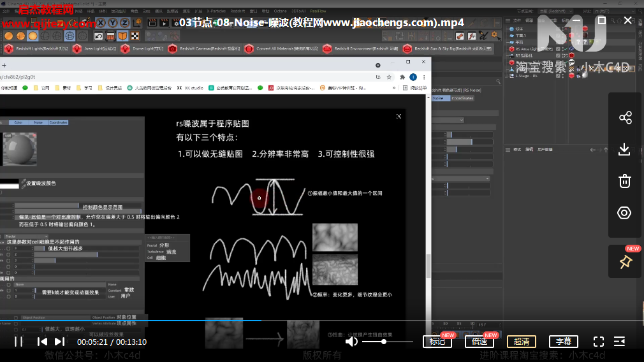This screenshot has height=362, width=644.
Task: Click the black noise color swatch
Action: coord(10,181)
